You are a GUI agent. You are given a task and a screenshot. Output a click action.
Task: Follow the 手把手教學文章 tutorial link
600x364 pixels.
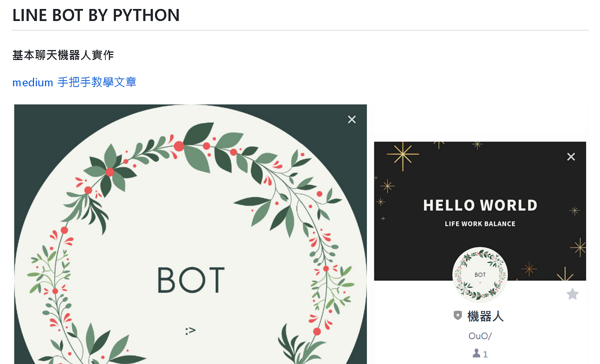tap(97, 82)
